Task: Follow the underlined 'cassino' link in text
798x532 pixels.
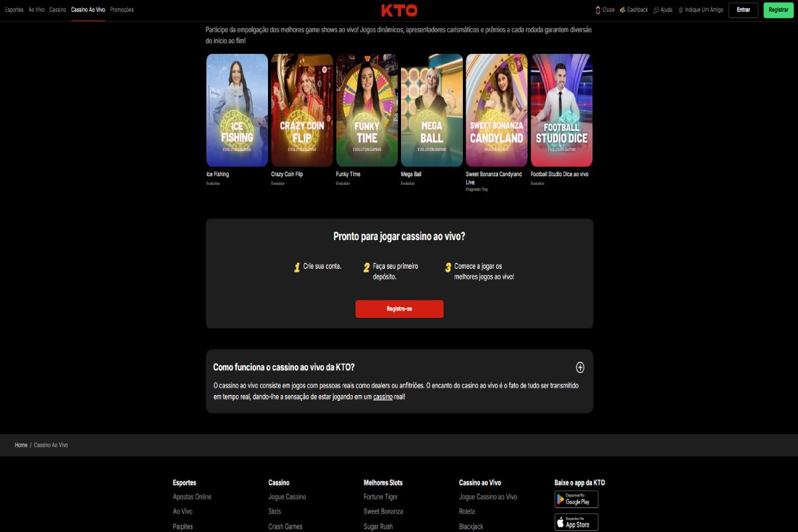Action: tap(383, 396)
